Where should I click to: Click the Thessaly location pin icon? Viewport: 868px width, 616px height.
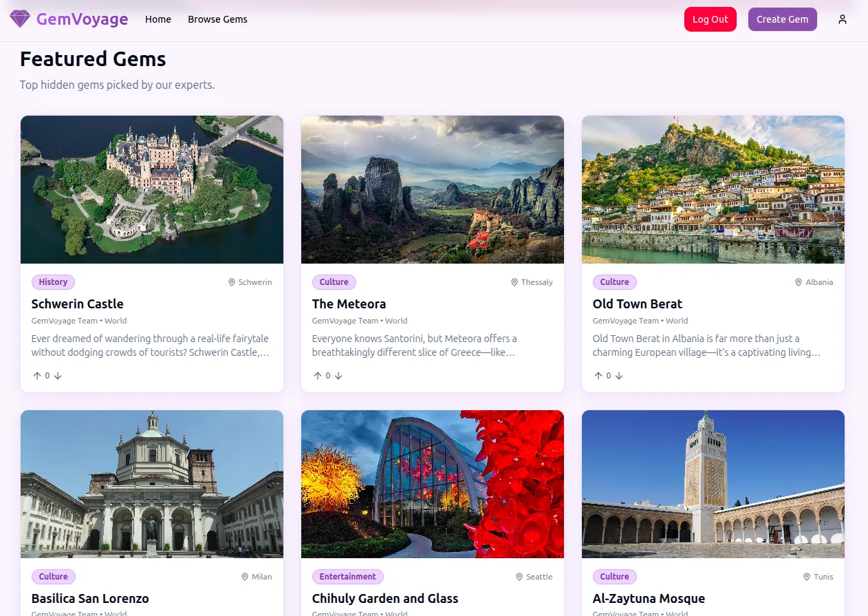pos(514,282)
